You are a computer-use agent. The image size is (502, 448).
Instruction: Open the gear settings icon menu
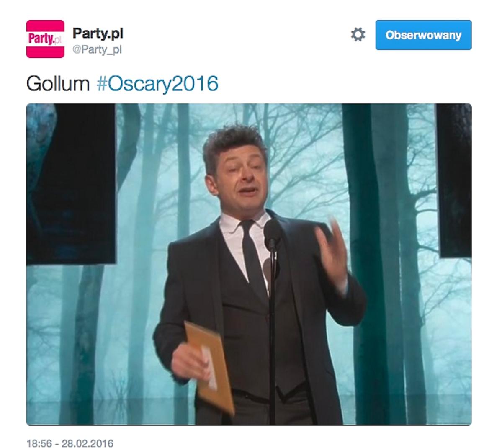pyautogui.click(x=358, y=35)
